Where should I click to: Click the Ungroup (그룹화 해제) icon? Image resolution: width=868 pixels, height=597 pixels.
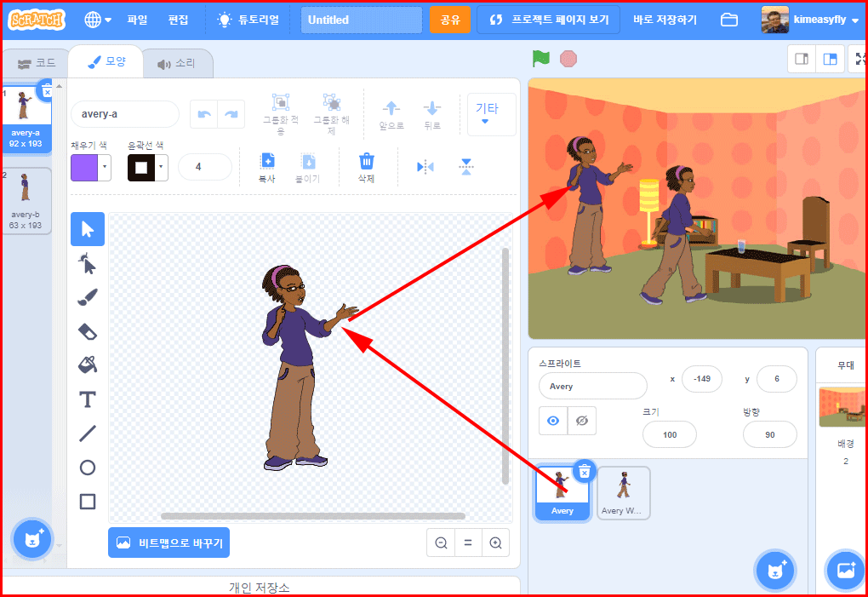pos(332,103)
